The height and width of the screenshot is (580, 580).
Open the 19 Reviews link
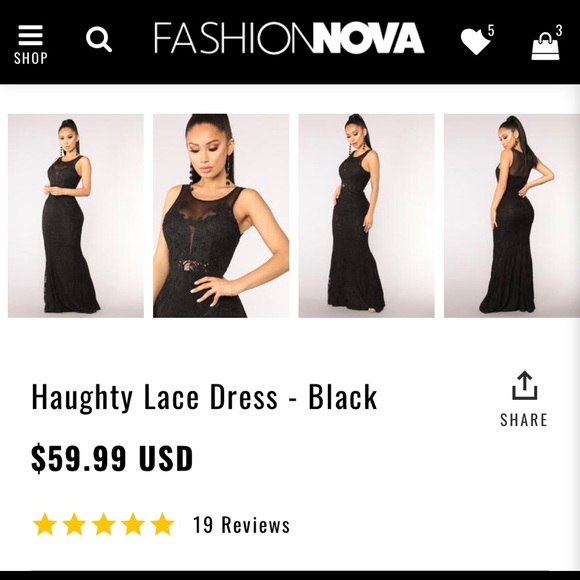242,525
